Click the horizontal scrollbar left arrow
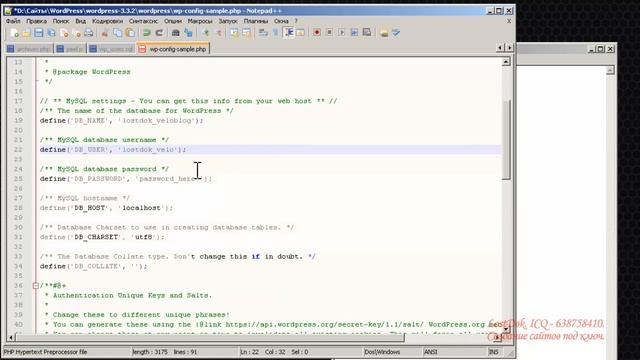The width and height of the screenshot is (640, 360). coord(11,338)
